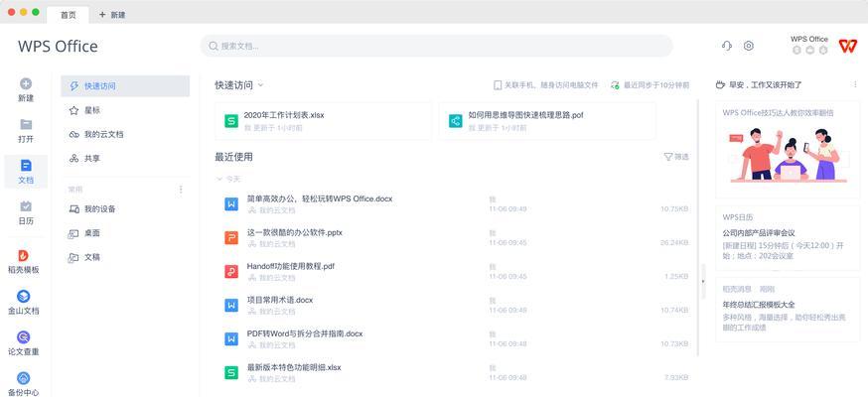Viewport: 868px width, 397px height.
Task: Click the WPS日历 card heading
Action: [x=737, y=217]
